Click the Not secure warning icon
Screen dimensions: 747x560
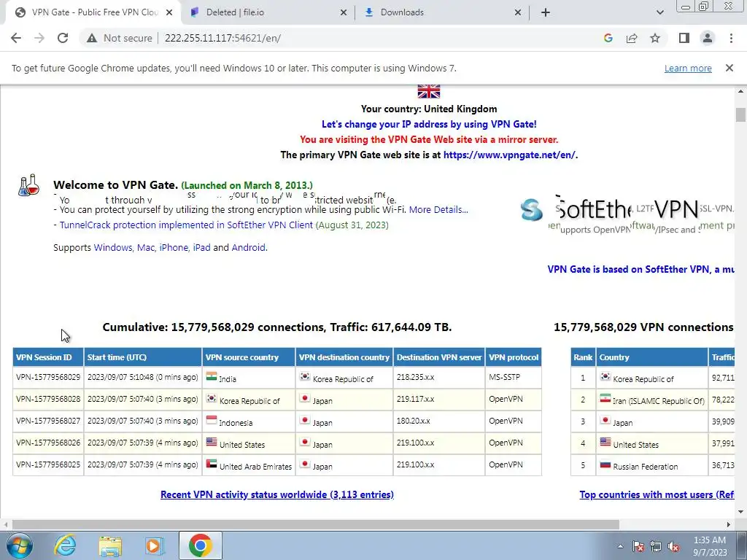coord(92,38)
